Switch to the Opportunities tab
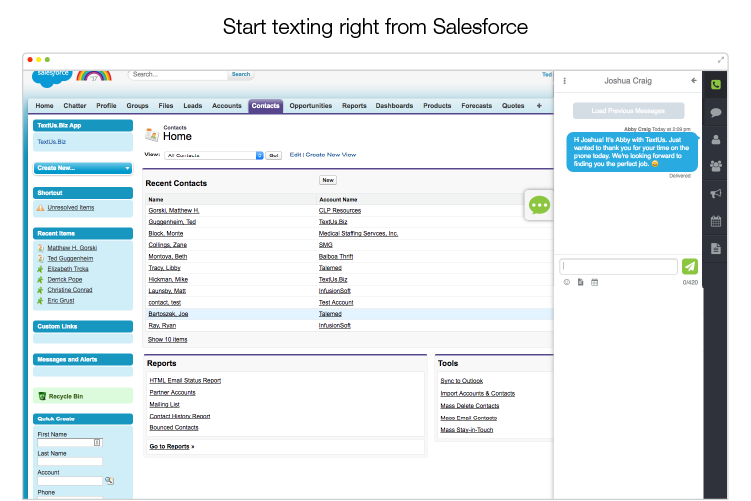The image size is (751, 501). 310,105
